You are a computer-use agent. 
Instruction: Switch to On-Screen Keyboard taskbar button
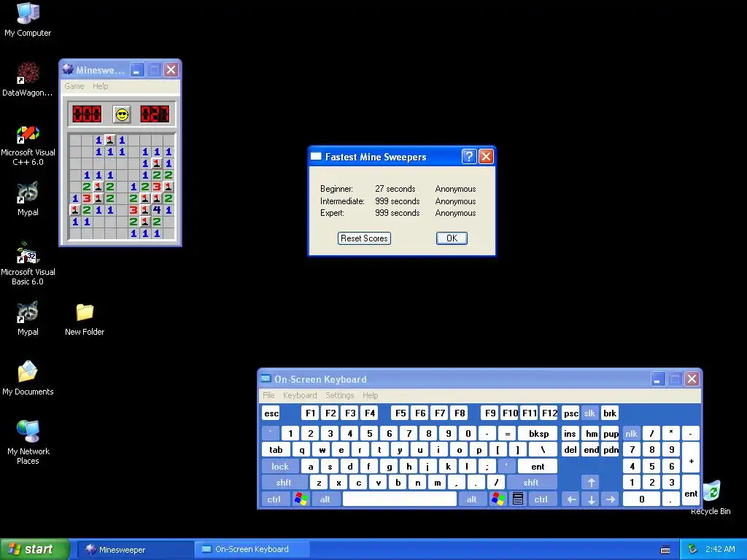[252, 549]
